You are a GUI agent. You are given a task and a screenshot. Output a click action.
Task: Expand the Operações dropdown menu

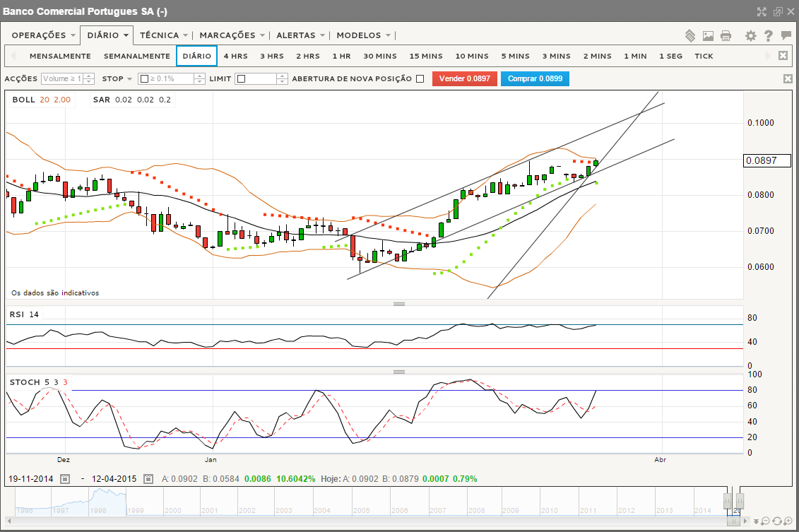point(43,35)
